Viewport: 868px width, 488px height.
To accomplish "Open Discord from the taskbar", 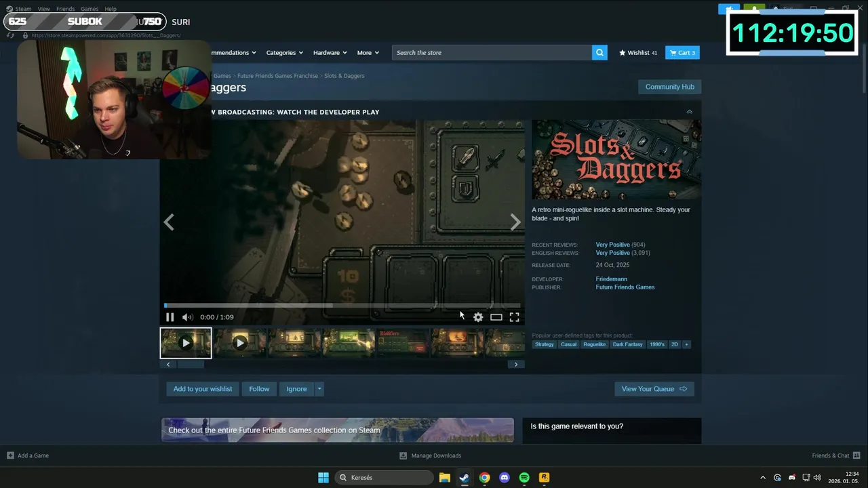I will (505, 478).
